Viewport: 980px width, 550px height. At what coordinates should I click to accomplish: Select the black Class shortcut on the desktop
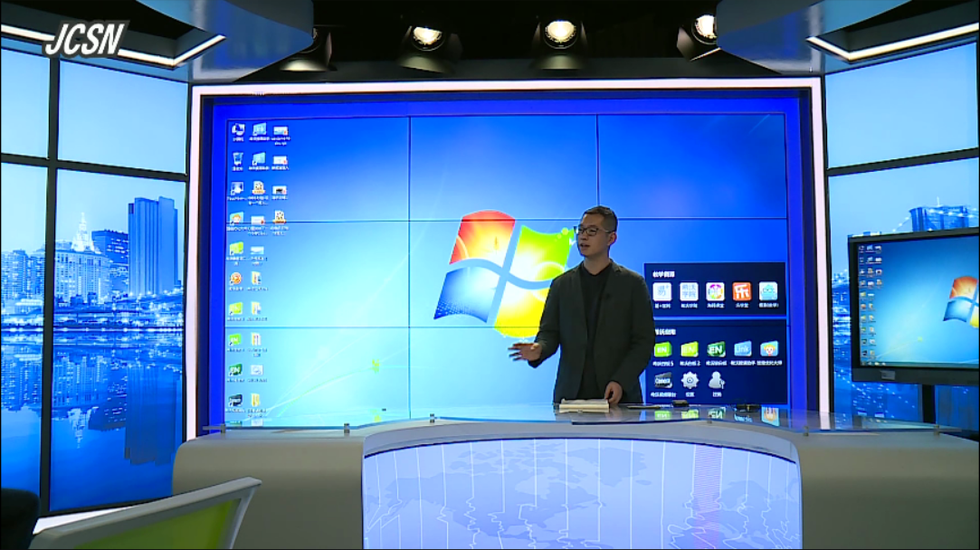[x=235, y=401]
